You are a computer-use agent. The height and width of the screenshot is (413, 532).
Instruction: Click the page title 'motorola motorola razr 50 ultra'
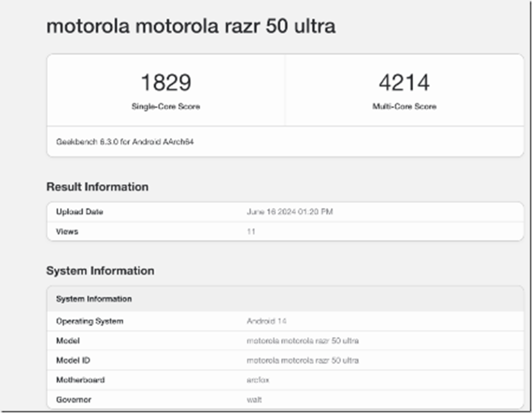[191, 27]
